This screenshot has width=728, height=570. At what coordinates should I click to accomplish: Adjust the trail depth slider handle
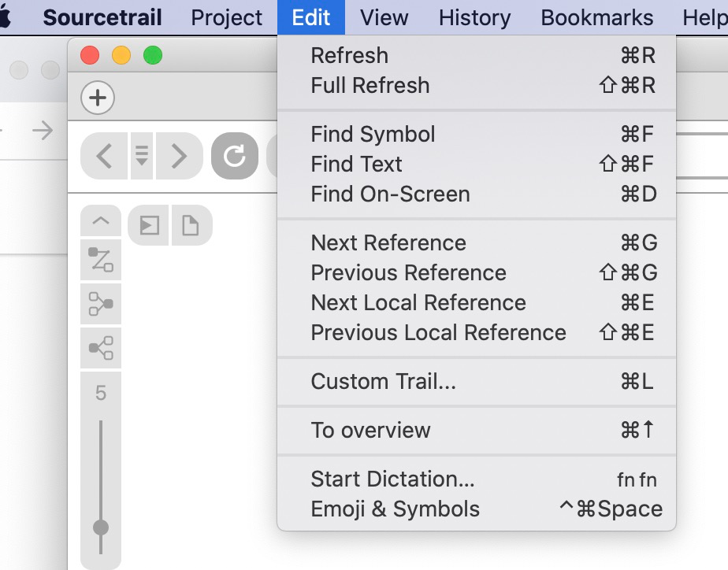(x=101, y=527)
